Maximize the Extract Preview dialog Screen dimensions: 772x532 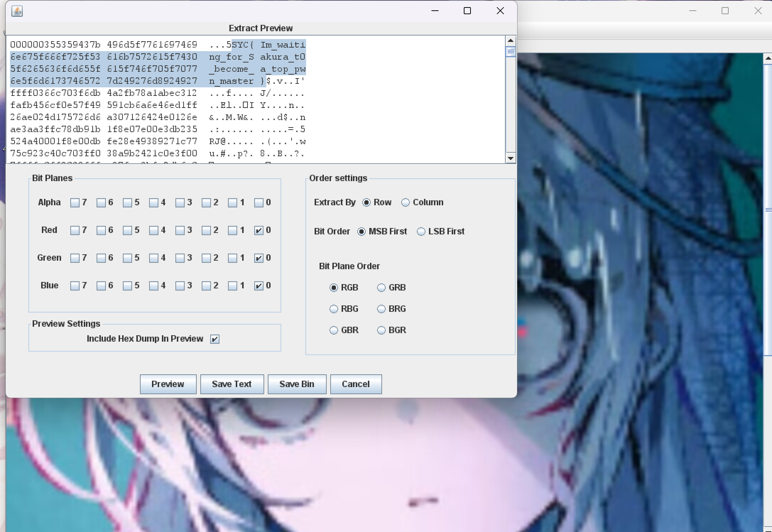(x=467, y=11)
